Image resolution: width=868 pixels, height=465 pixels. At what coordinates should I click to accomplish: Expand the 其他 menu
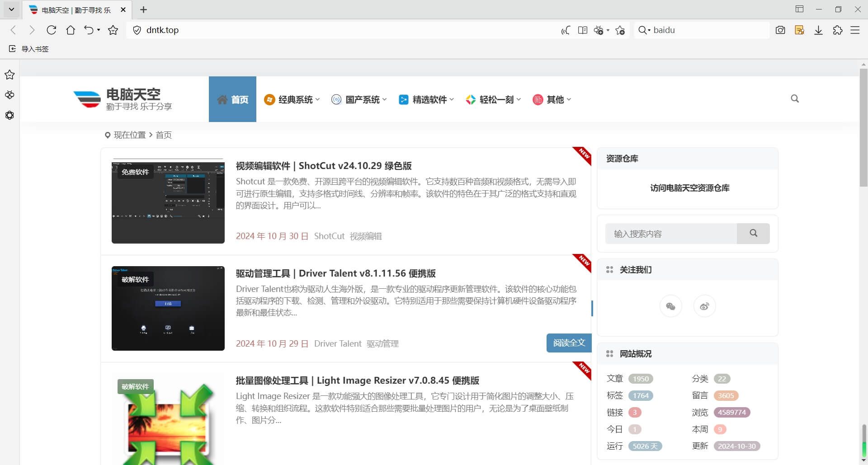[x=552, y=99]
